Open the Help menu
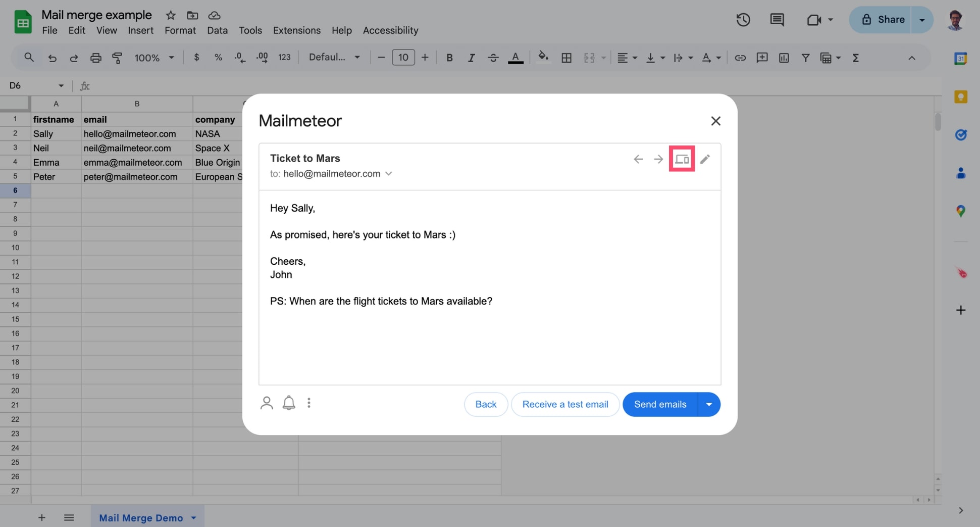This screenshot has width=980, height=527. 342,30
